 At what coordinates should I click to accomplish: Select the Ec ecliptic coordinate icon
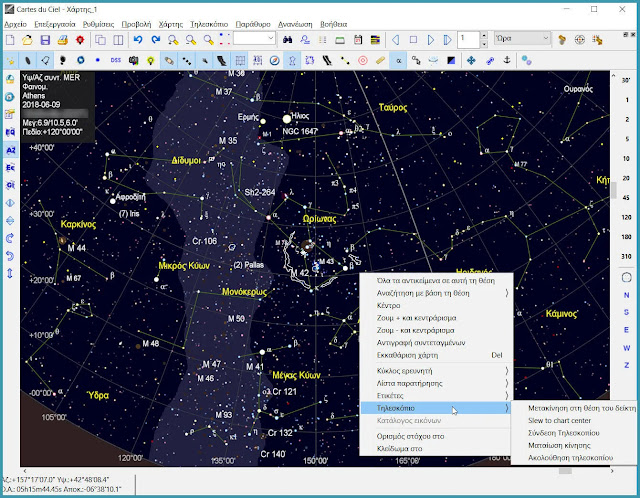tap(10, 167)
